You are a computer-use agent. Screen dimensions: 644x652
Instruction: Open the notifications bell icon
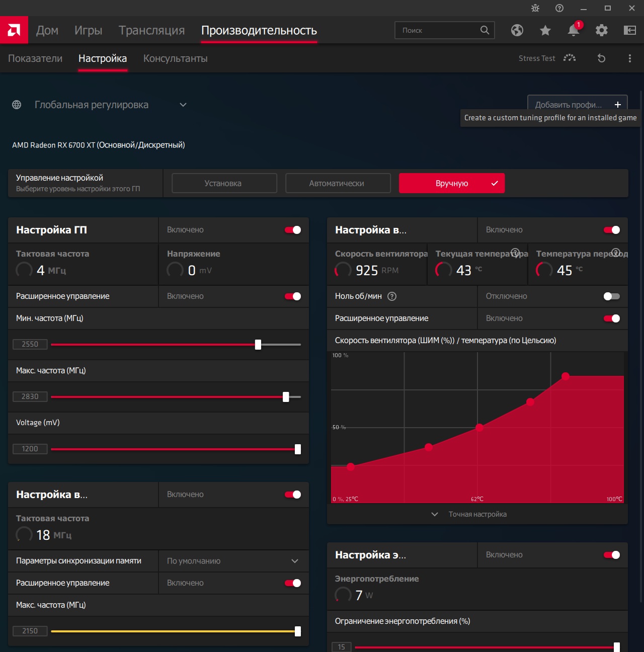click(573, 30)
